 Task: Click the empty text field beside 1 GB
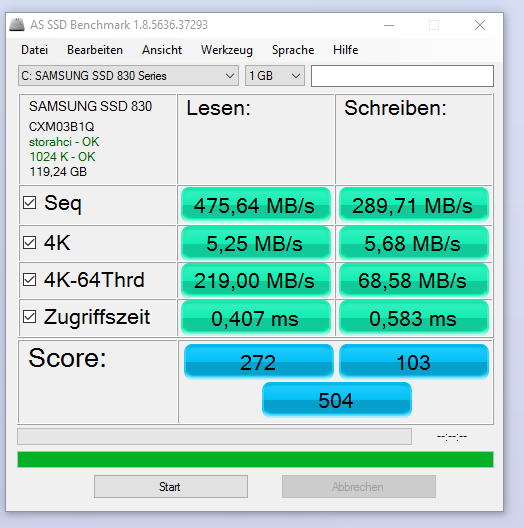click(402, 76)
